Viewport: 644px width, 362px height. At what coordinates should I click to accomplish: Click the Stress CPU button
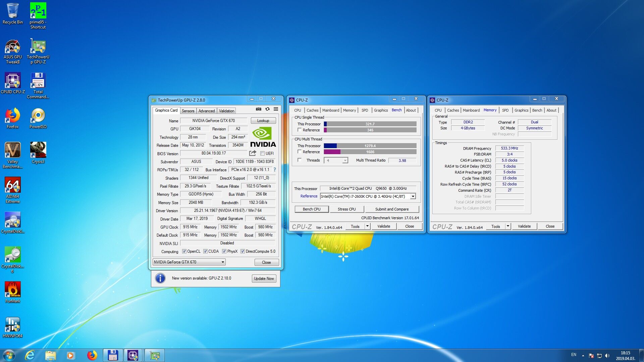click(347, 209)
